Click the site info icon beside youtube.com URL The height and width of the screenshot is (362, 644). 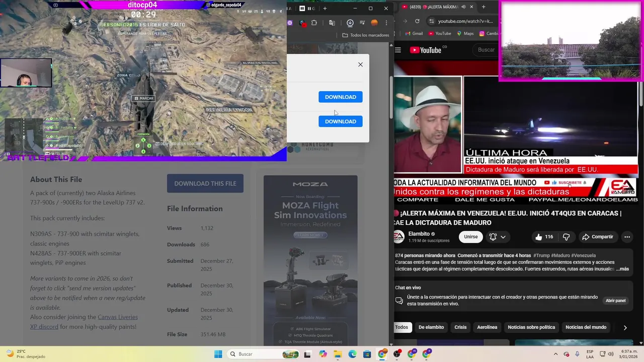(431, 21)
